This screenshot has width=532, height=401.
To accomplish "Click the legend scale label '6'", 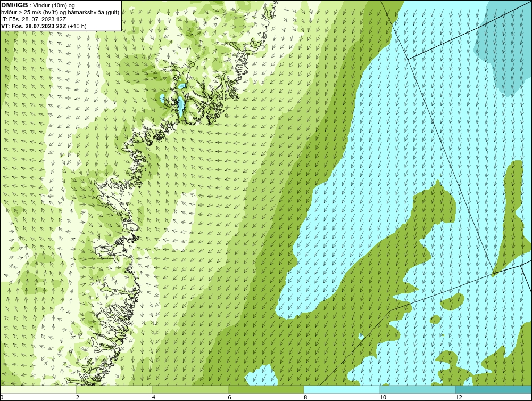I will pyautogui.click(x=230, y=397).
